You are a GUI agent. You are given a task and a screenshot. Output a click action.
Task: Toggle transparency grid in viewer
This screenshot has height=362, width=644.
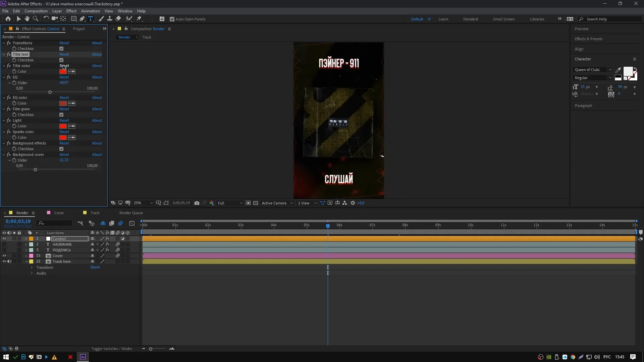pos(256,203)
